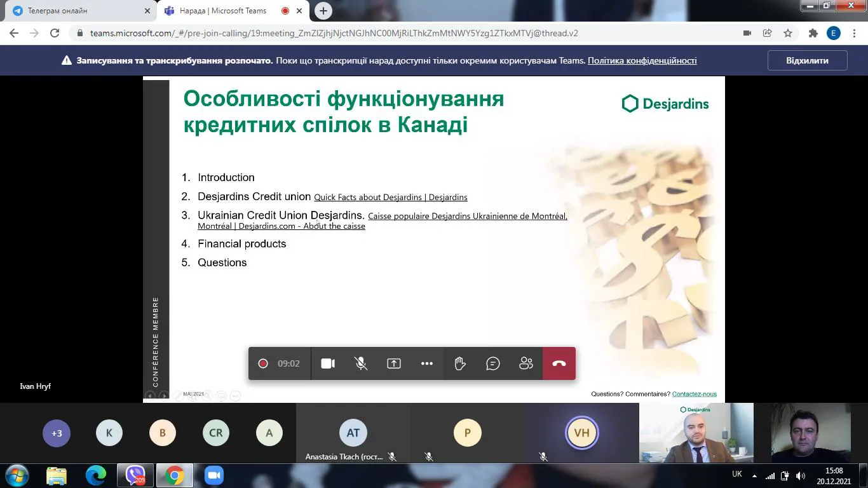Select the rightmost webcam video tile
The height and width of the screenshot is (488, 868).
tap(811, 433)
